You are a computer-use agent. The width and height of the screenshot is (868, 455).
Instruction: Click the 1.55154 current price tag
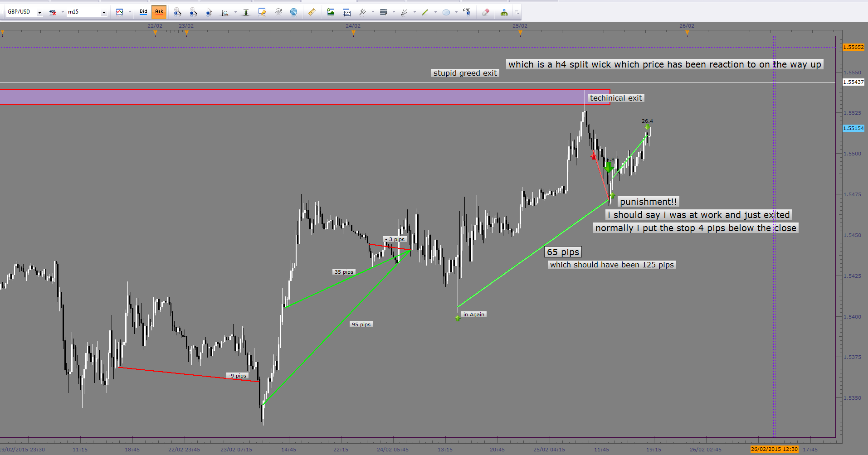[853, 128]
